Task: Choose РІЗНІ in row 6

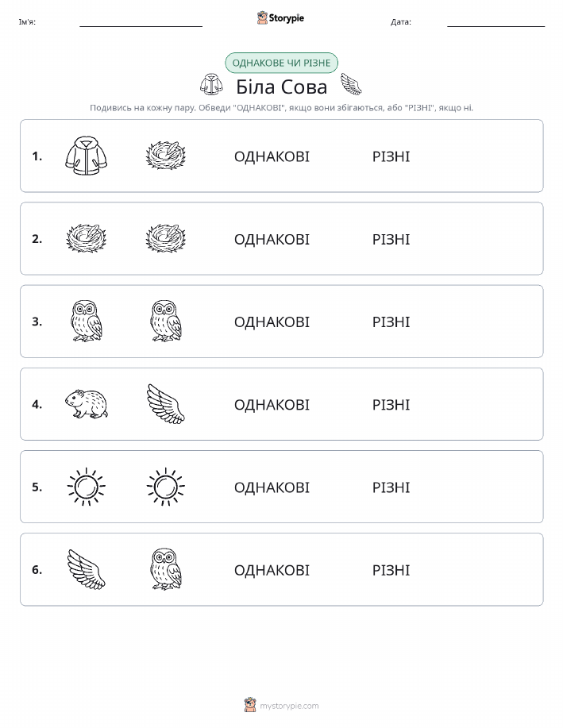Action: pos(391,570)
